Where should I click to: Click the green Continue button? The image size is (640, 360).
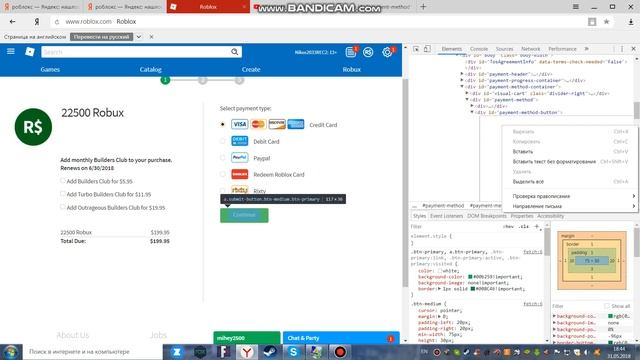click(x=244, y=215)
